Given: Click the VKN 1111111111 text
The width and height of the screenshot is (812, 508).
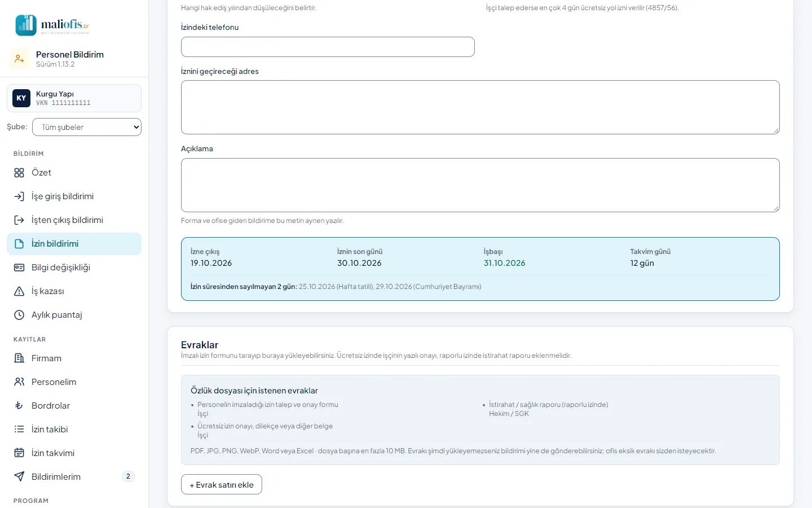Looking at the screenshot, I should (63, 103).
